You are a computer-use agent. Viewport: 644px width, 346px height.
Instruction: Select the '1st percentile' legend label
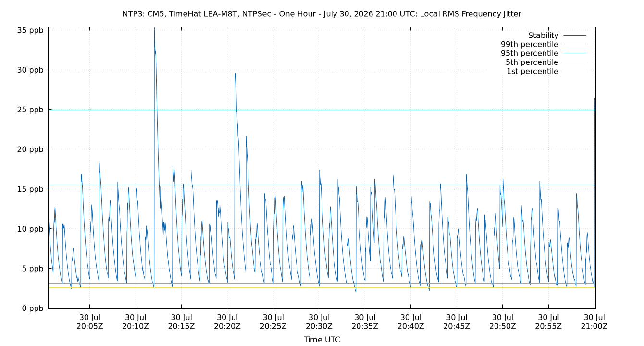click(533, 71)
